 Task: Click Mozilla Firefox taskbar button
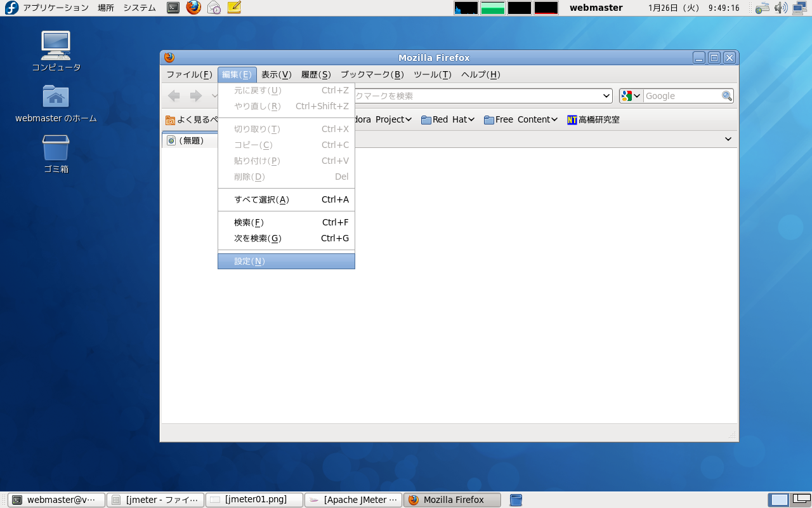coord(452,500)
